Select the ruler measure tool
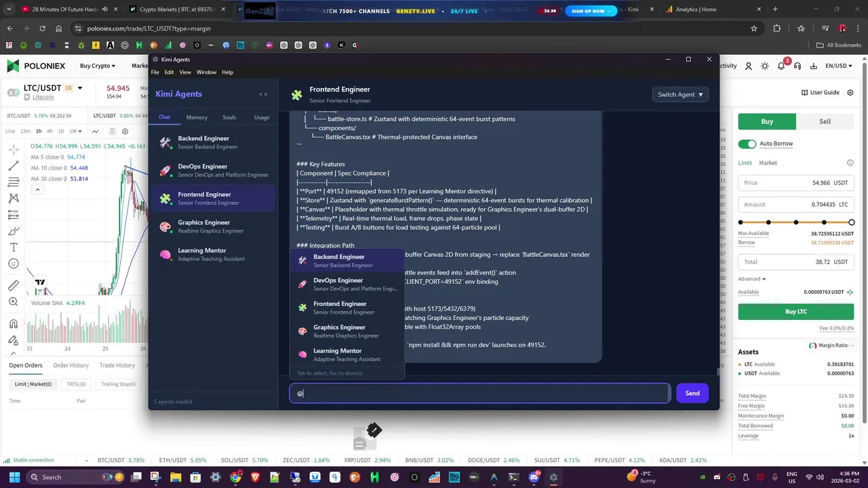 (x=13, y=285)
